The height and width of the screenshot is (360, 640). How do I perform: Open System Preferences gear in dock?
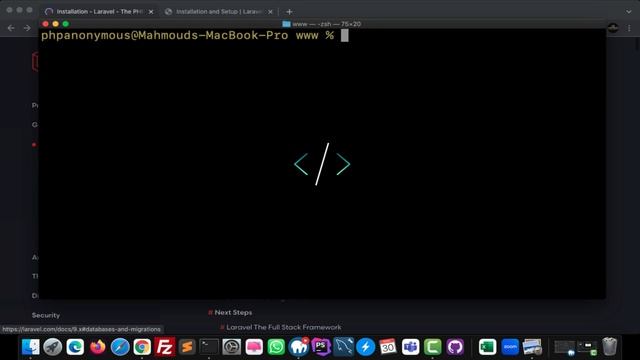tap(231, 347)
